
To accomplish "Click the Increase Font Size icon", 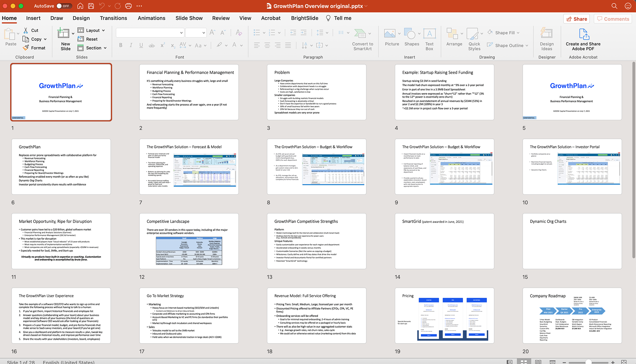I will tap(213, 32).
